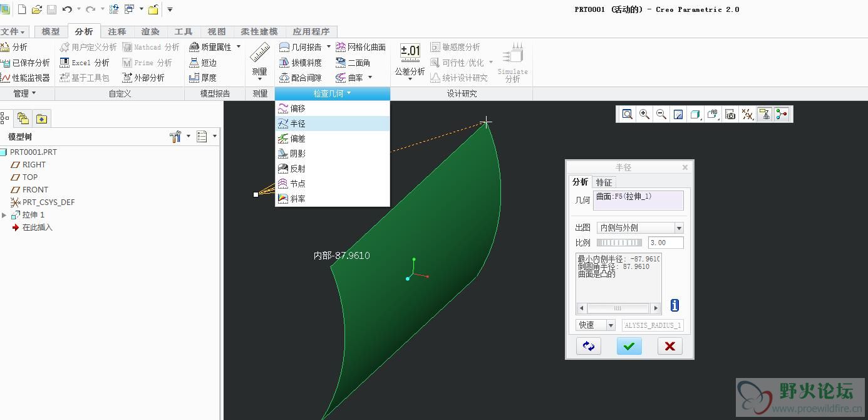
Task: Collapse the 检查几何 group dropdown
Action: [x=333, y=93]
